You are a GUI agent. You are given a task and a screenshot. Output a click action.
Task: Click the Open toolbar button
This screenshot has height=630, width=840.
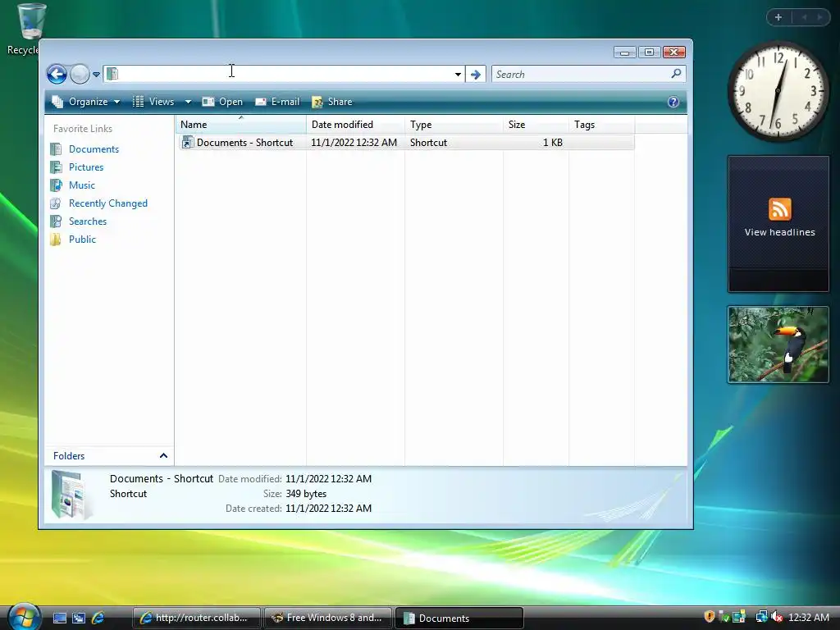click(222, 102)
